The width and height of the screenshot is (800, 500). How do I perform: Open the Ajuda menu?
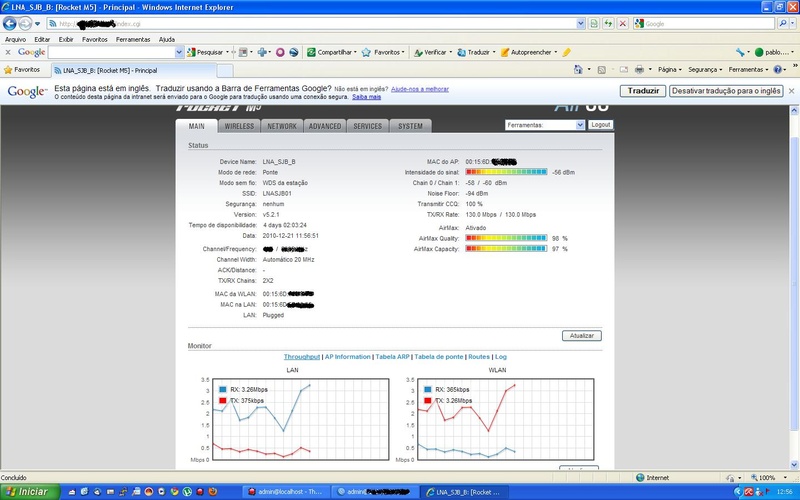tap(167, 39)
